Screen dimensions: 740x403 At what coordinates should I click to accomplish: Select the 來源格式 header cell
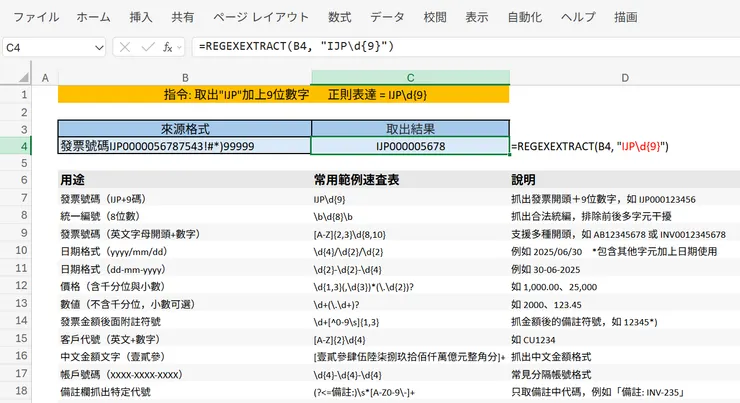click(x=185, y=129)
